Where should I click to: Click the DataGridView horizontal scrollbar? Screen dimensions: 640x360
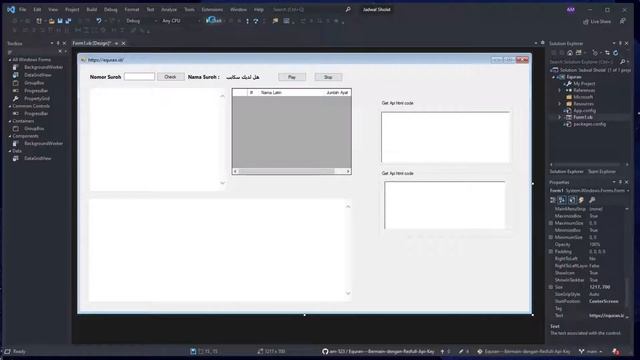[291, 171]
